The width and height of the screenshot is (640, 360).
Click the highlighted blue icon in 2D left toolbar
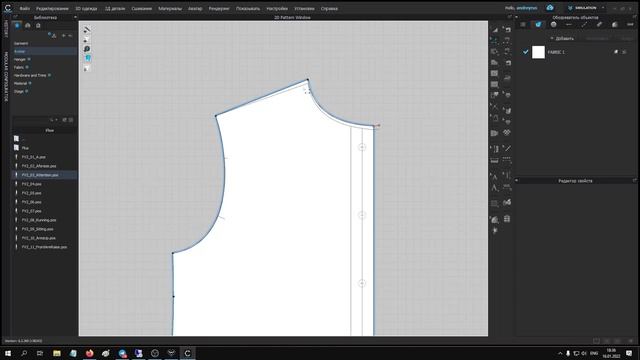tap(87, 58)
